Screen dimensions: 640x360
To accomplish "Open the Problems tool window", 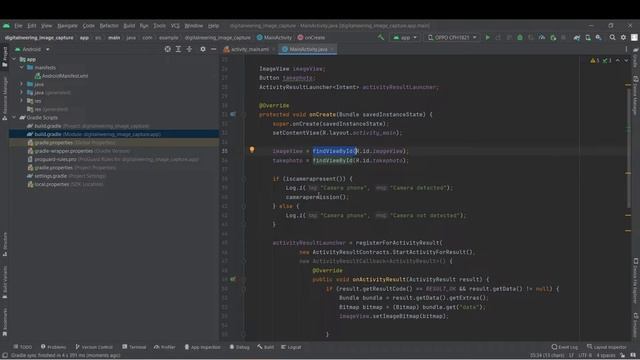I will 53,347.
